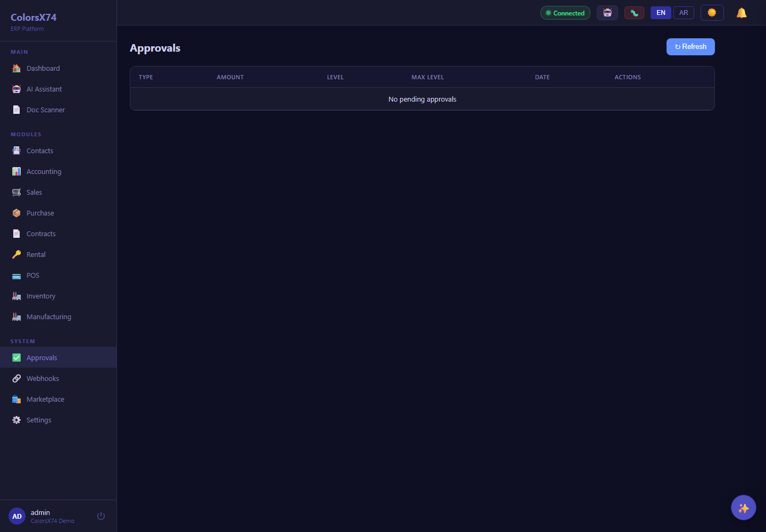Click the MAX LEVEL column header
This screenshot has width=766, height=532.
tap(428, 77)
